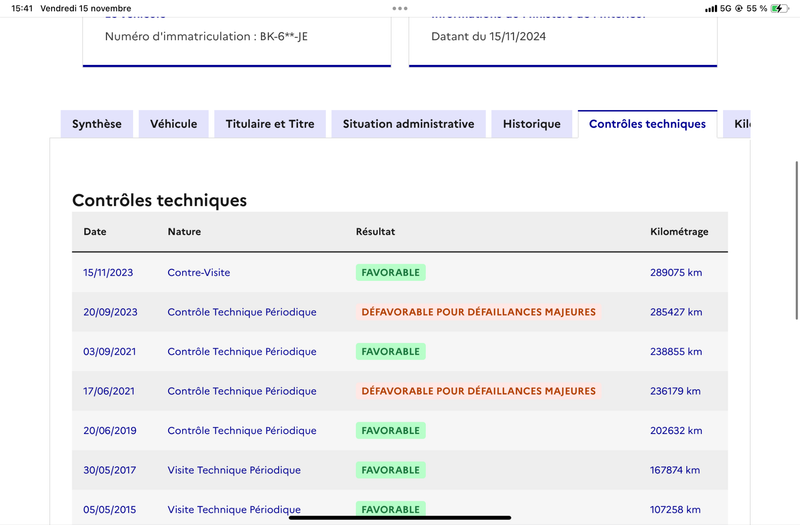Tap the battery icon in status bar
Viewport: 800px width, 525px height.
pos(780,8)
